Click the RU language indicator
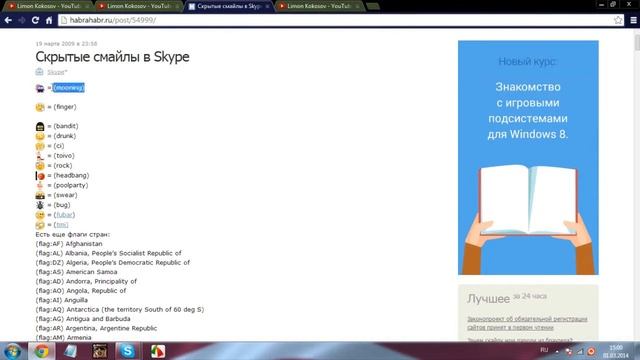This screenshot has height=360, width=640. [544, 350]
